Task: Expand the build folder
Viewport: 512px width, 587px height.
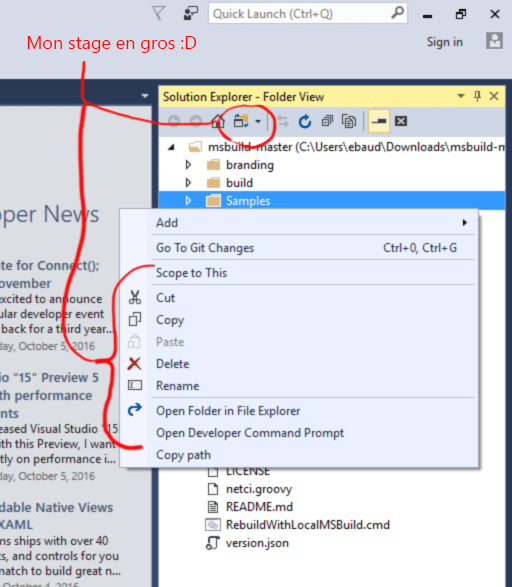Action: [x=188, y=183]
